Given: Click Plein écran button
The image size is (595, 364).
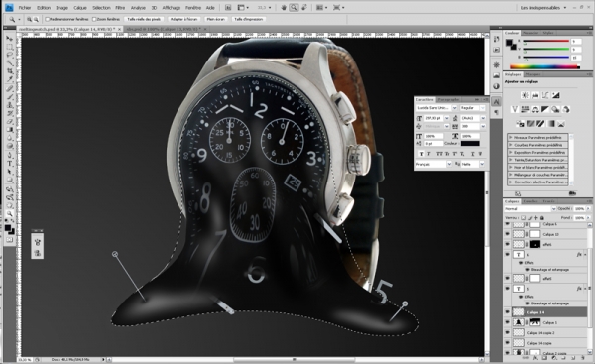Looking at the screenshot, I should pyautogui.click(x=216, y=19).
